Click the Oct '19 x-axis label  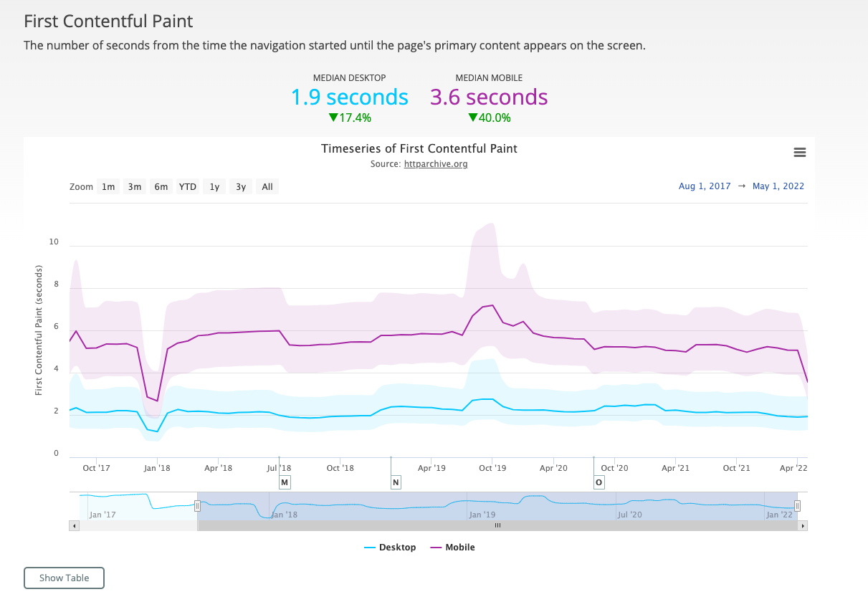pos(492,468)
